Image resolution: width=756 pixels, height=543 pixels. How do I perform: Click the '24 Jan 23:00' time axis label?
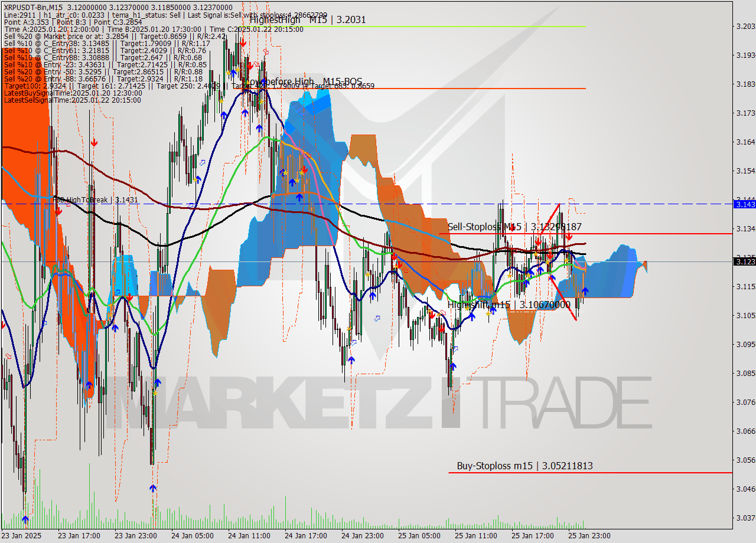tap(362, 536)
